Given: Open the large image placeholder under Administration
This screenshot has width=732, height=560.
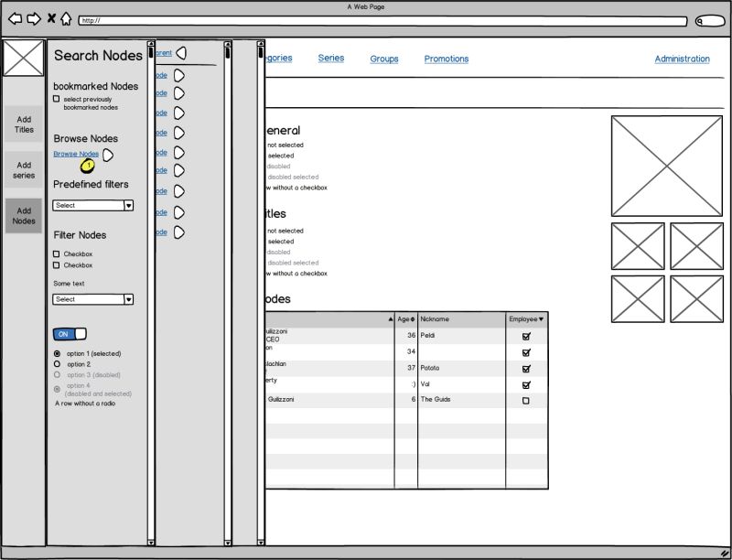Looking at the screenshot, I should pos(667,167).
